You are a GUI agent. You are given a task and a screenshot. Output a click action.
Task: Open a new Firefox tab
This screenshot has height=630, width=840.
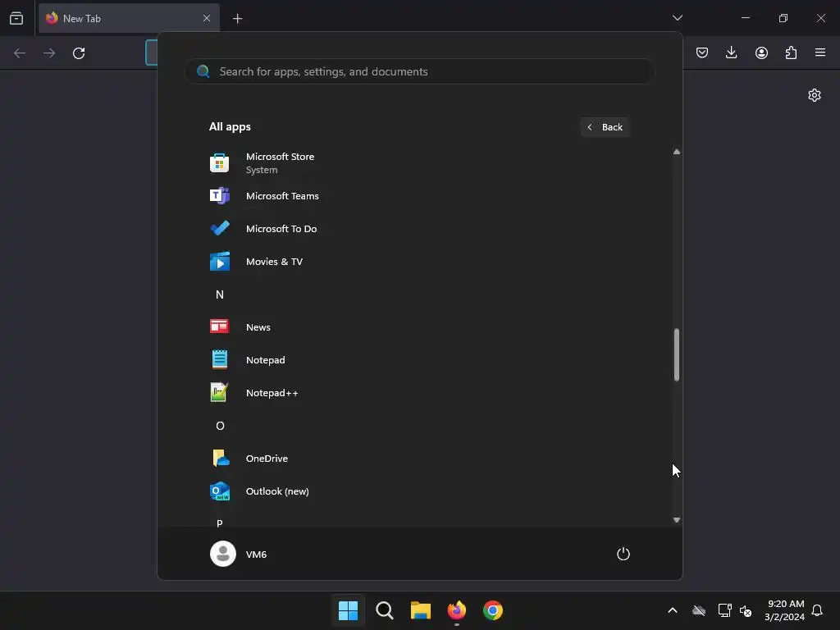pos(237,19)
